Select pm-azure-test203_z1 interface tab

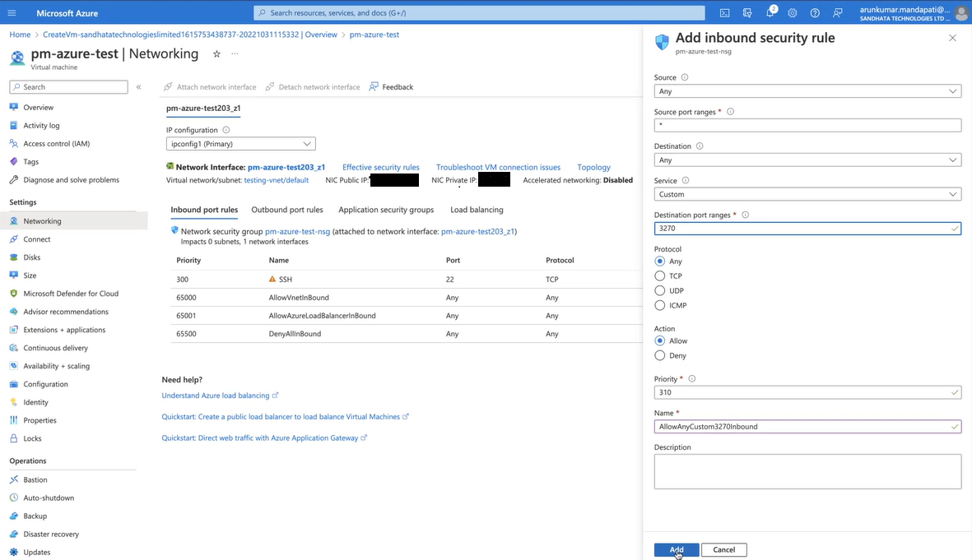pyautogui.click(x=203, y=108)
